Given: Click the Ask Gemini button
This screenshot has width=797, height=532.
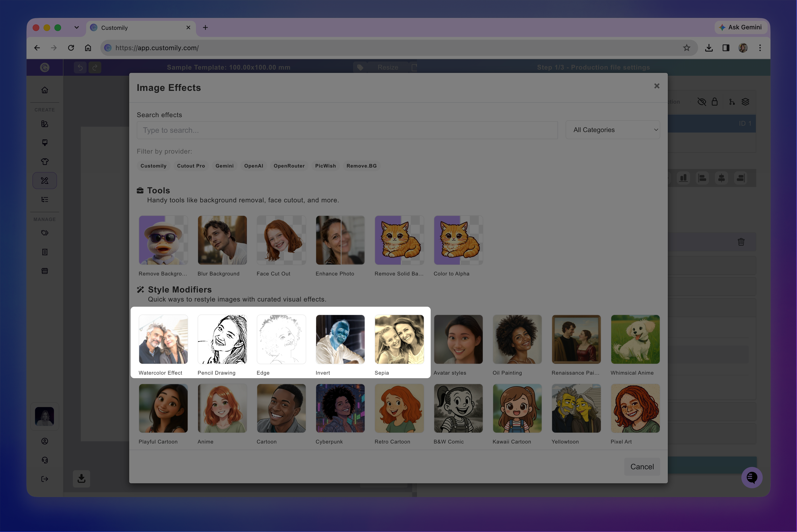Looking at the screenshot, I should click(741, 27).
